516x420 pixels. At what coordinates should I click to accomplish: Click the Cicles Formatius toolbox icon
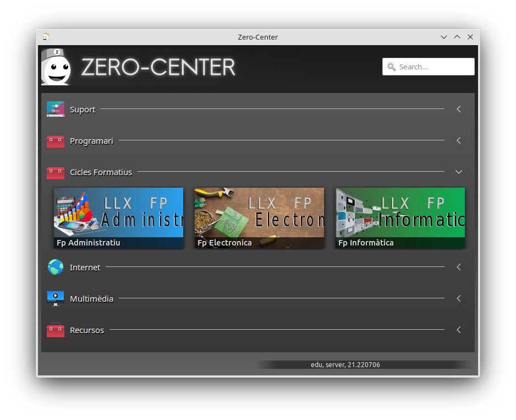(x=56, y=173)
